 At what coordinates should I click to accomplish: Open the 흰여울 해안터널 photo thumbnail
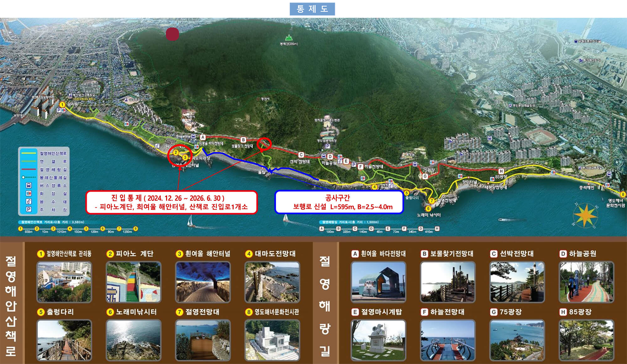tap(203, 282)
